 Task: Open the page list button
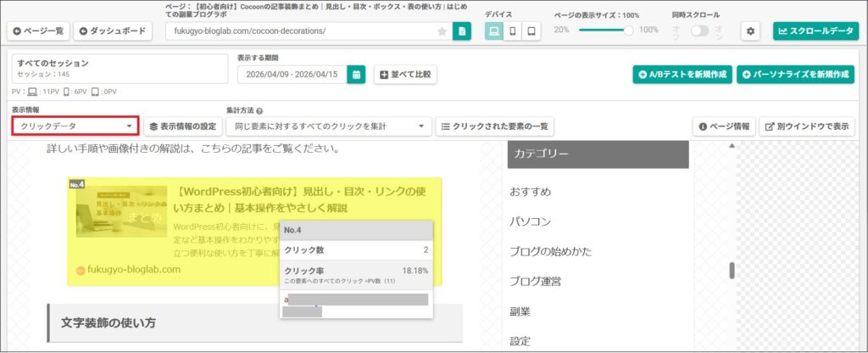point(38,31)
